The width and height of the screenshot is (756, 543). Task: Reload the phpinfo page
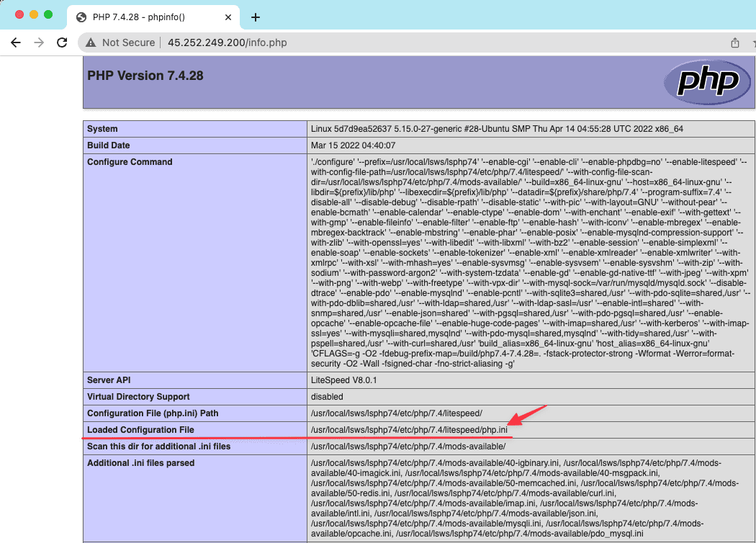tap(62, 42)
